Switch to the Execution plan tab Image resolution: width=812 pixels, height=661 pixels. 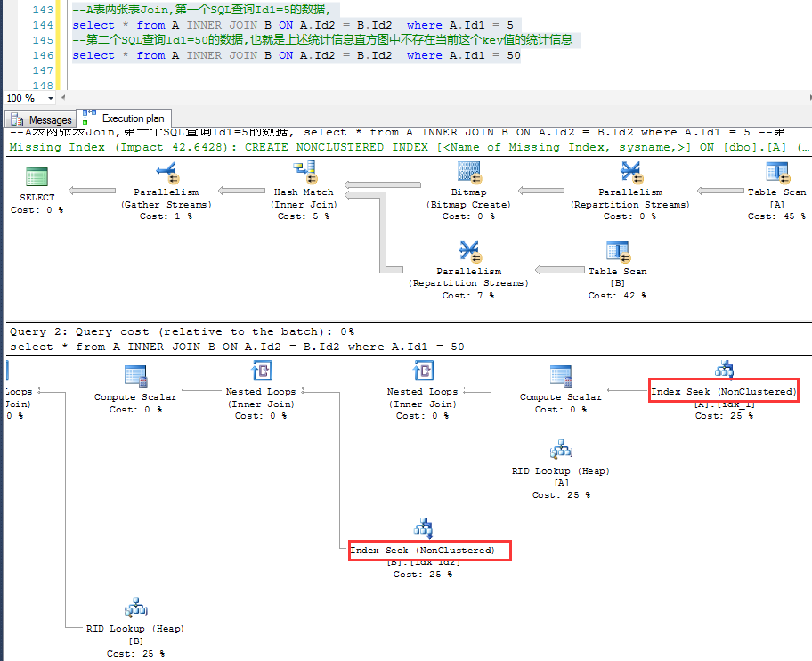tap(125, 118)
